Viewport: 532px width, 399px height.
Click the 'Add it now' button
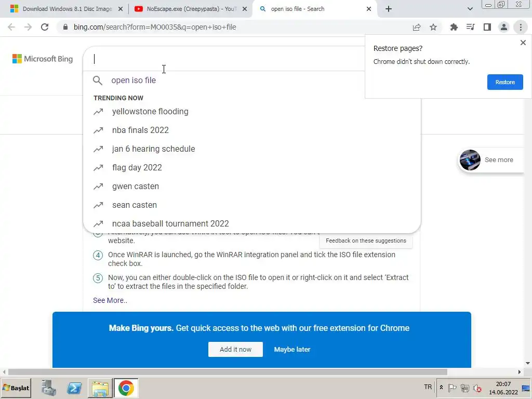coord(235,349)
